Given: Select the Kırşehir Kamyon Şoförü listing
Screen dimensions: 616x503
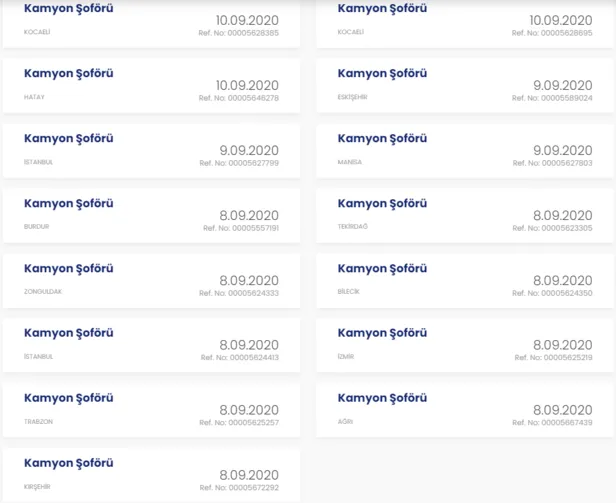Looking at the screenshot, I should click(68, 463).
